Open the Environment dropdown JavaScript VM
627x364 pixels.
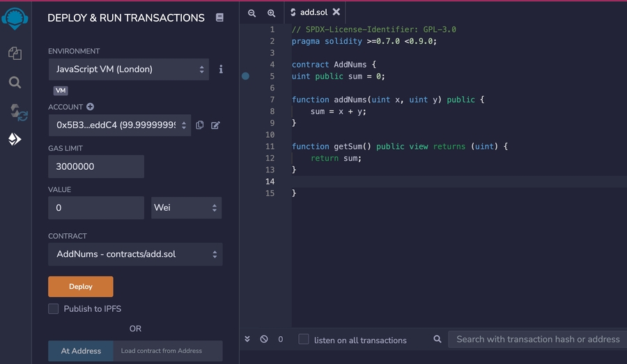(x=128, y=70)
